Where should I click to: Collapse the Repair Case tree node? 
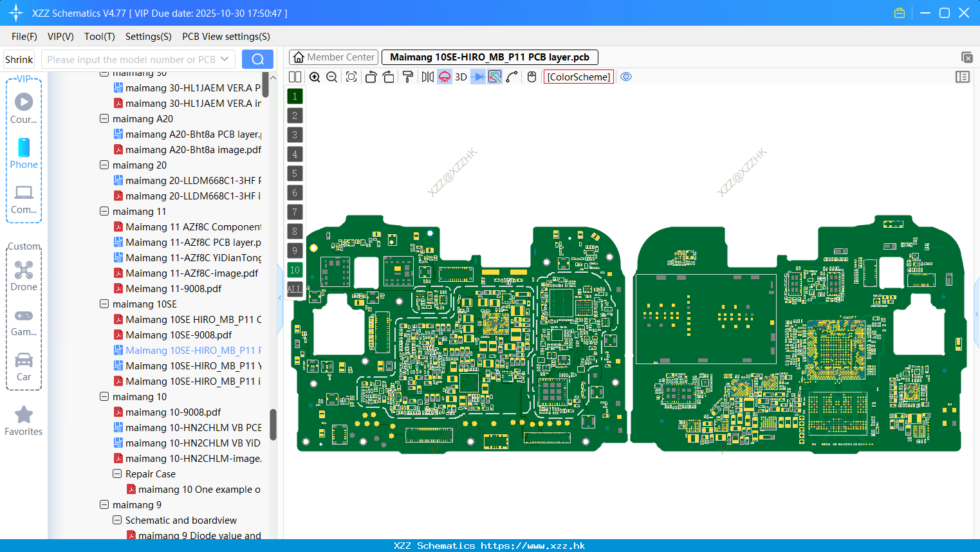tap(117, 474)
